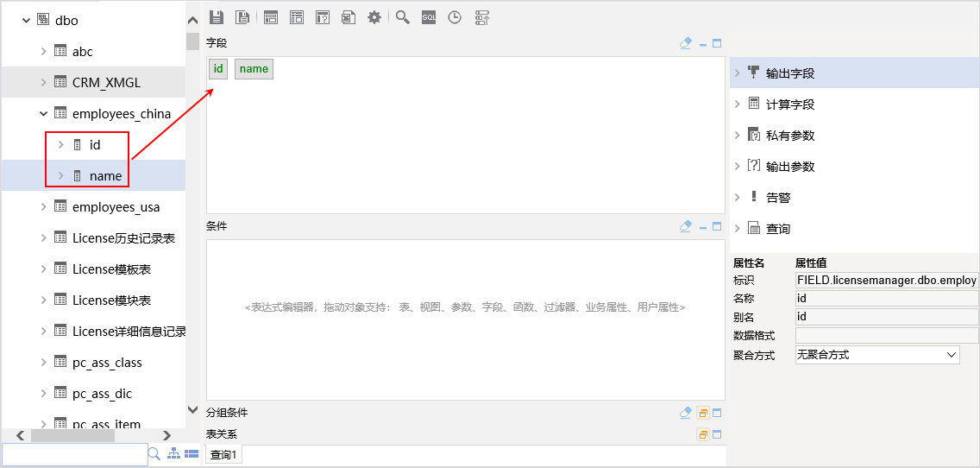The image size is (980, 468).
Task: Open the clock icon in toolbar
Action: 455,17
